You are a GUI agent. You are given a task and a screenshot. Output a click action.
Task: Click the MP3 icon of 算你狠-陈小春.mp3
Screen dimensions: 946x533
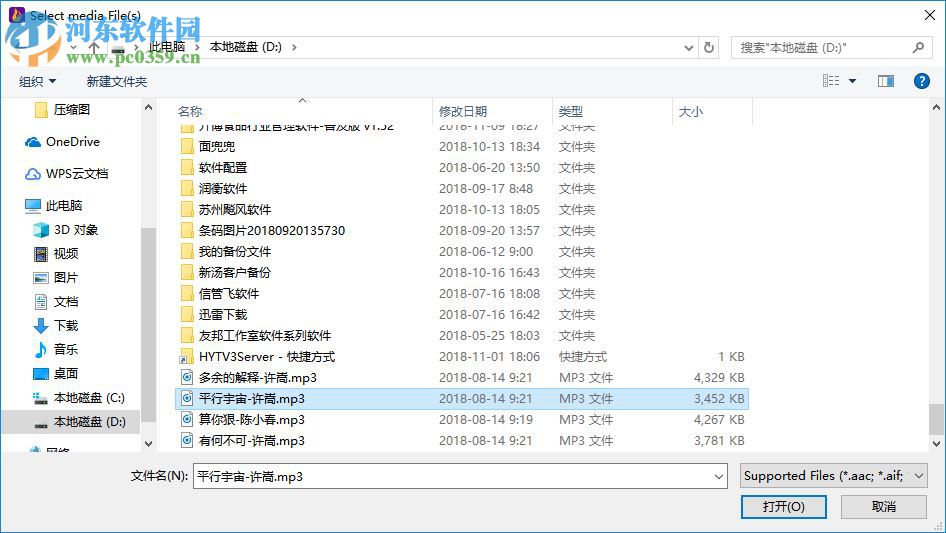click(x=188, y=420)
